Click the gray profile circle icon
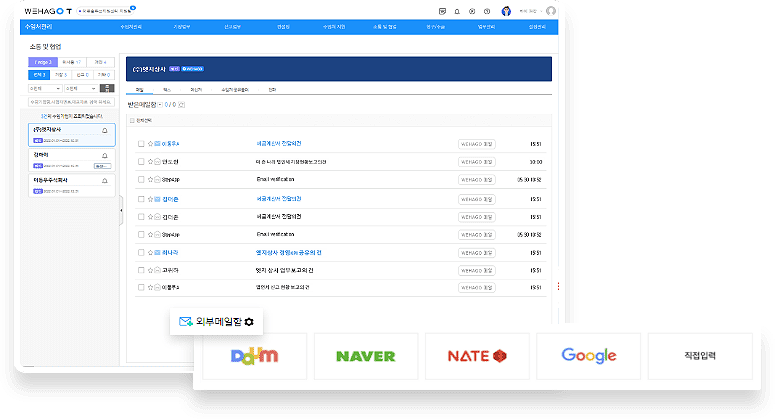This screenshot has width=775, height=419. click(551, 11)
